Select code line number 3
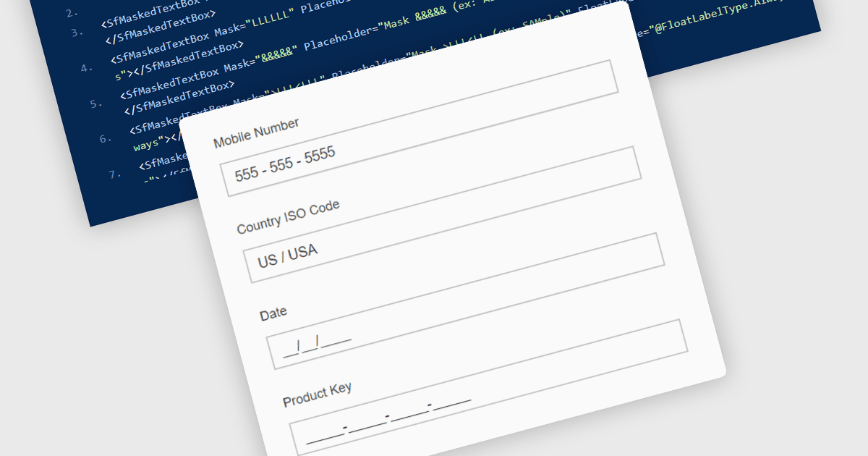868x456 pixels. [x=77, y=33]
